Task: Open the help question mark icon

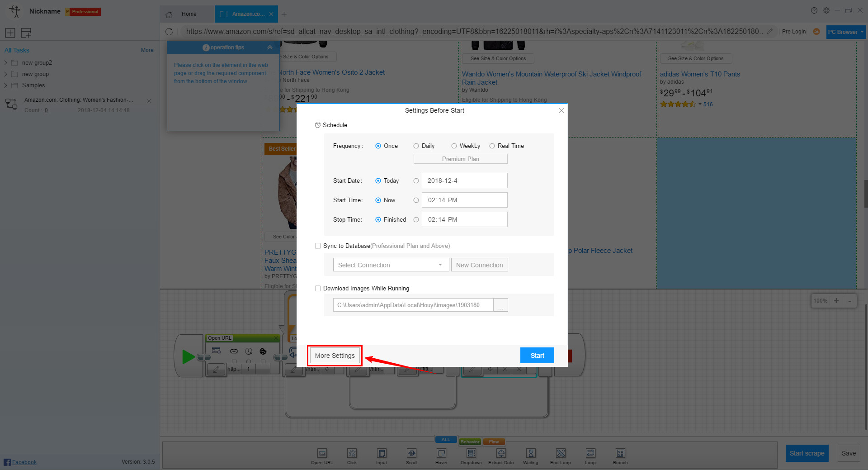Action: tap(814, 10)
